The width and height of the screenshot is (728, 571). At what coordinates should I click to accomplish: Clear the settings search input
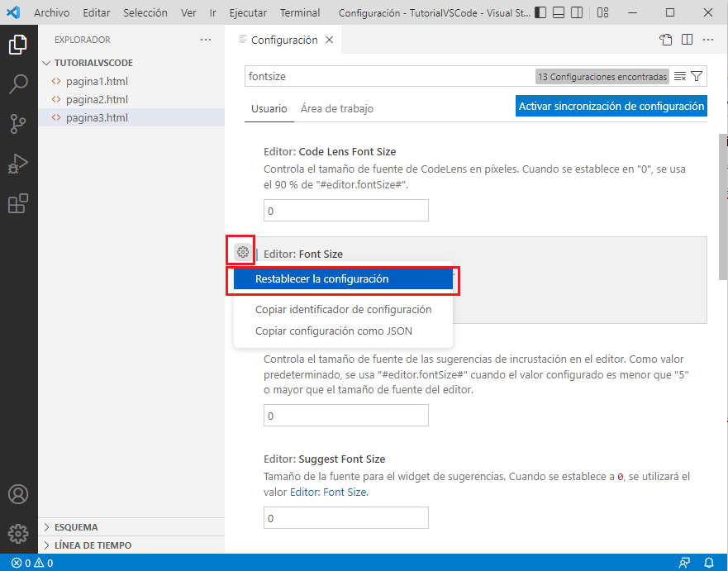[680, 76]
